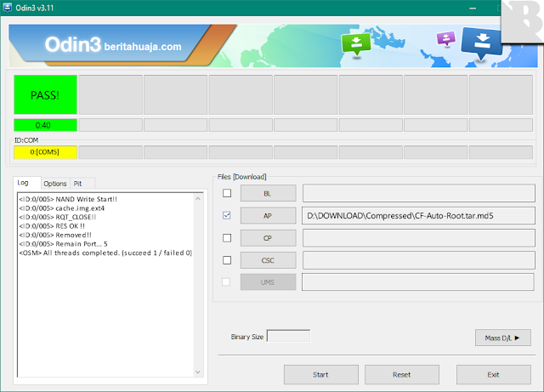The image size is (544, 392).
Task: Click the log scrollbar up arrow
Action: [198, 199]
